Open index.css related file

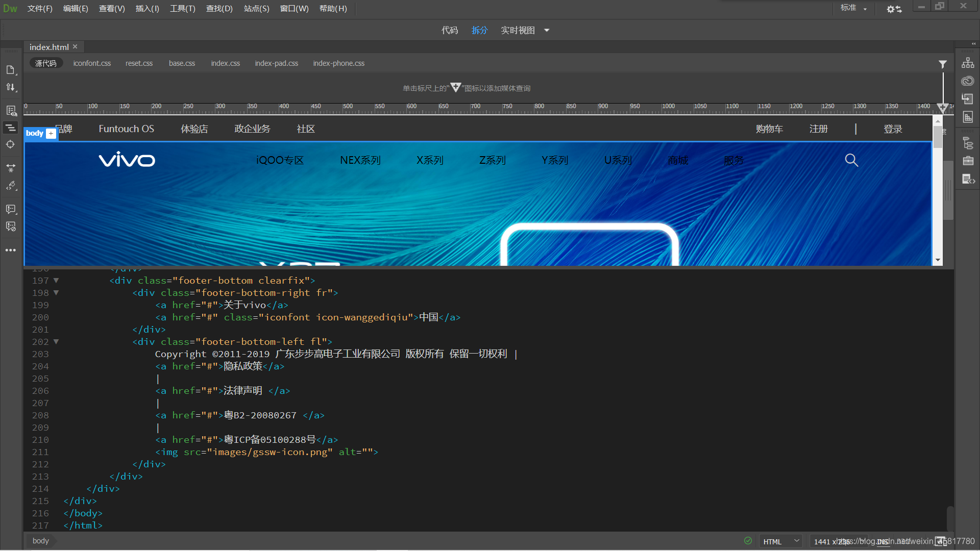point(226,63)
